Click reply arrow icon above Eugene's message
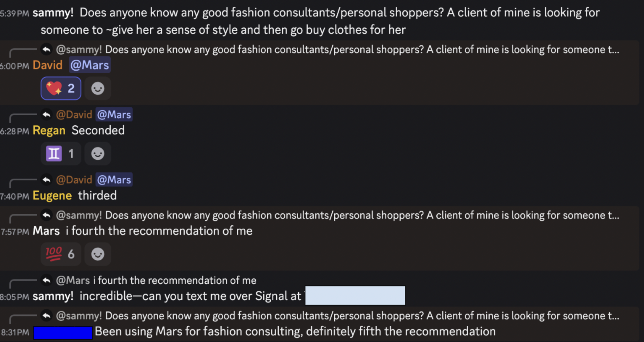Screen dimensions: 644x342 tap(46, 180)
